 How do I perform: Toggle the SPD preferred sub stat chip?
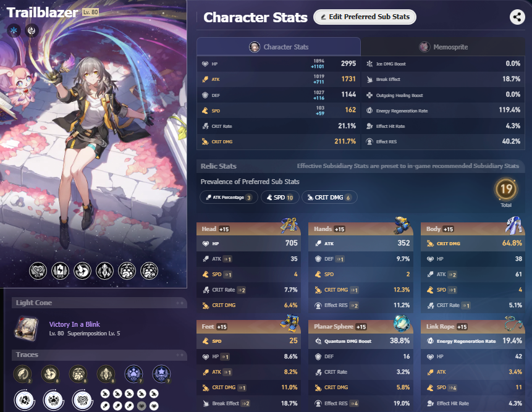[280, 198]
